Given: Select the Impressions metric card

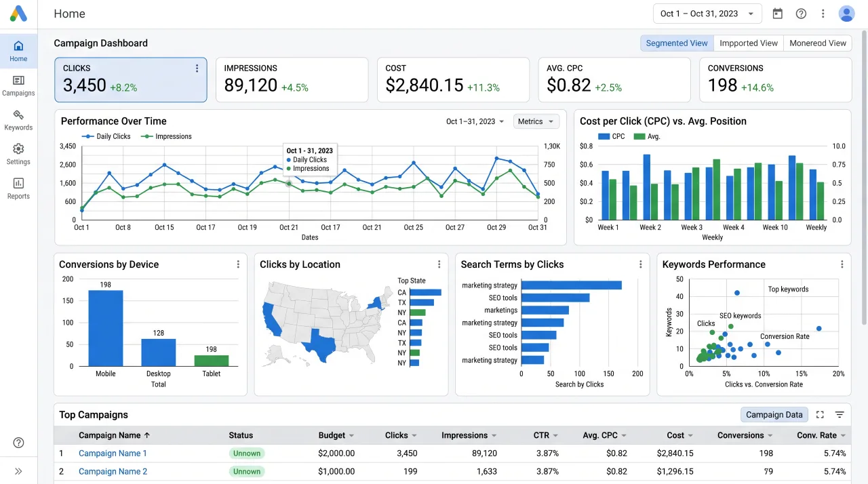Looking at the screenshot, I should tap(292, 80).
